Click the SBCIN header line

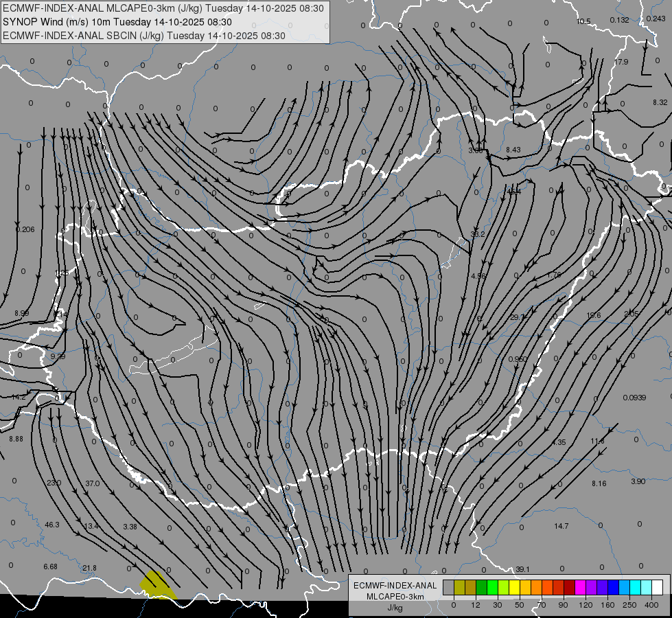[x=143, y=36]
